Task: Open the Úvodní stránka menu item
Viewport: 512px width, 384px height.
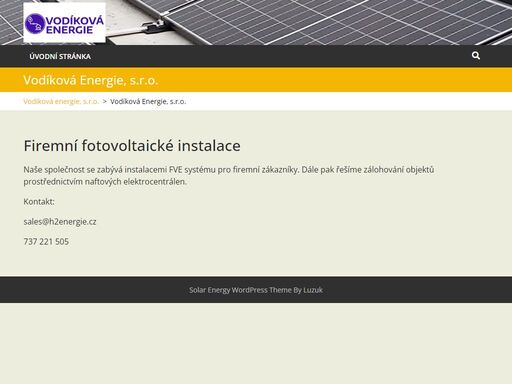Action: pos(60,56)
